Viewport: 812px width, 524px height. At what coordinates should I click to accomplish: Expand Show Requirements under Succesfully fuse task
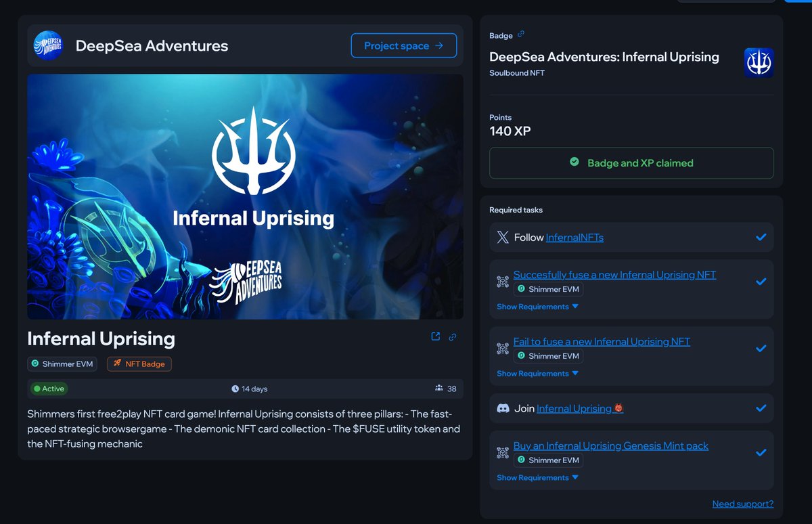[538, 307]
